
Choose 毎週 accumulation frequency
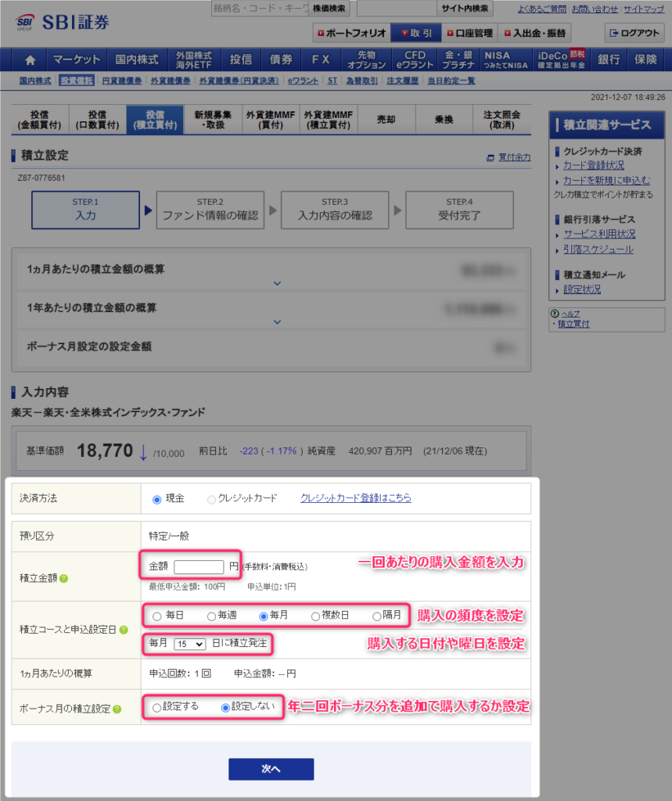click(x=211, y=616)
